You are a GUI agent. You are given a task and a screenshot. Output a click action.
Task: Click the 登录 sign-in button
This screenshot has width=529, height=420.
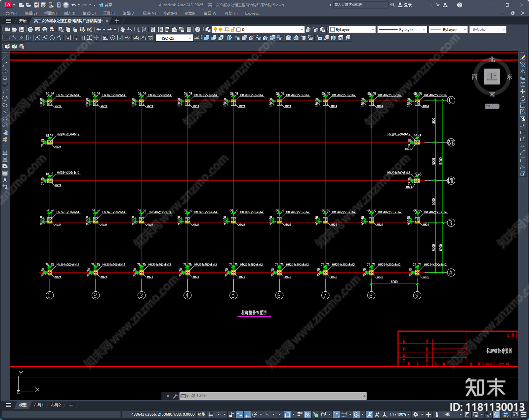(x=405, y=5)
